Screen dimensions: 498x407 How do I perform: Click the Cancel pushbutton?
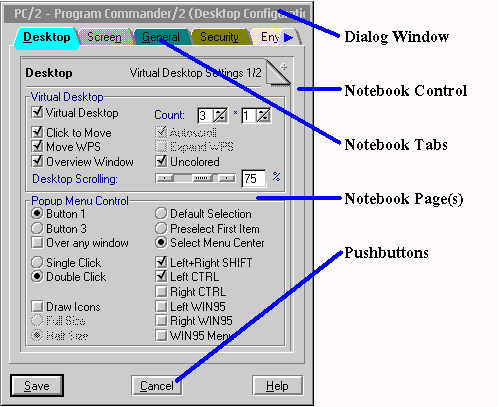click(157, 386)
